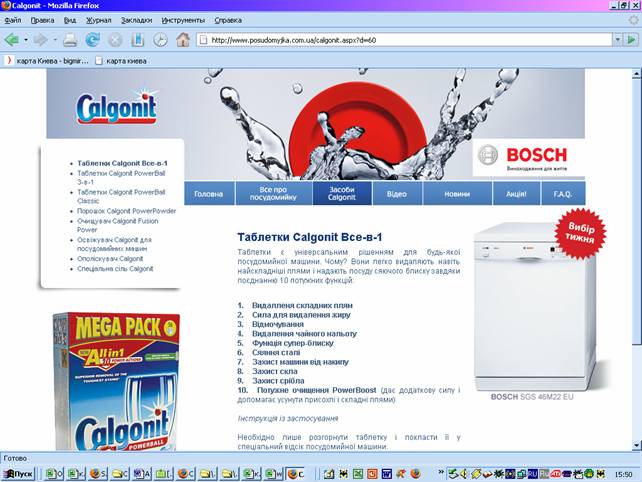The height and width of the screenshot is (482, 642).
Task: Click the Stop loading icon
Action: point(115,40)
